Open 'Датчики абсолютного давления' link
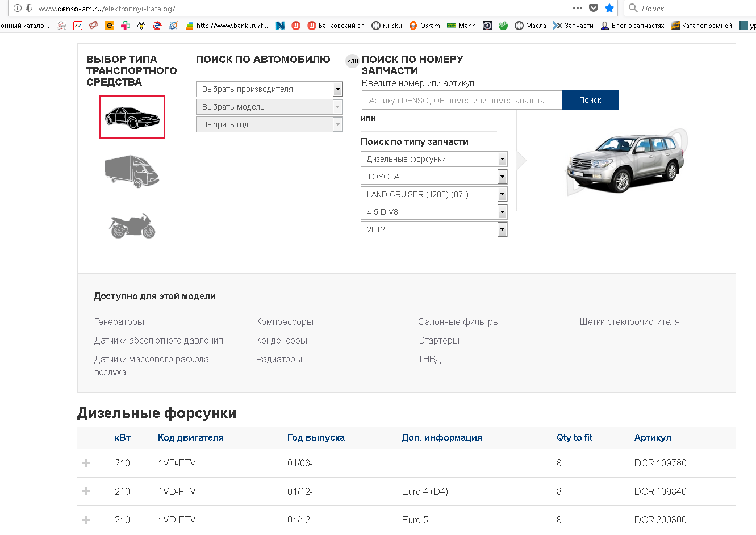Viewport: 756px width, 535px height. [158, 340]
